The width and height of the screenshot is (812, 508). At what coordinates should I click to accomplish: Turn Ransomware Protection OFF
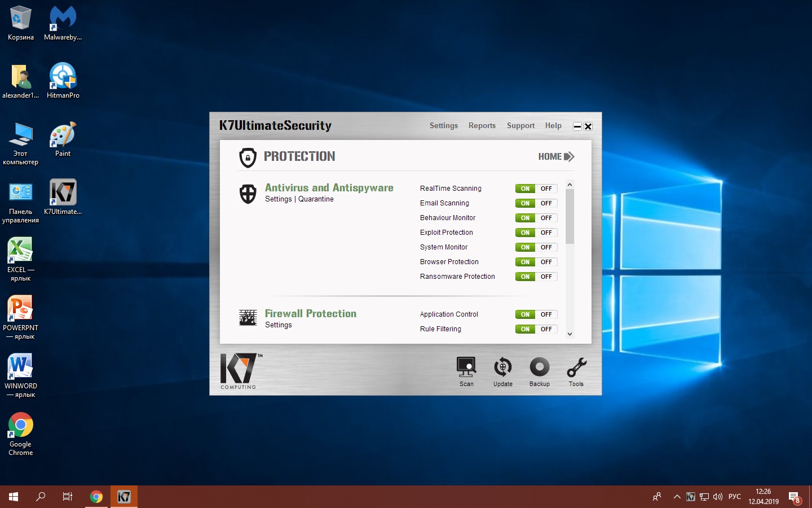click(546, 277)
